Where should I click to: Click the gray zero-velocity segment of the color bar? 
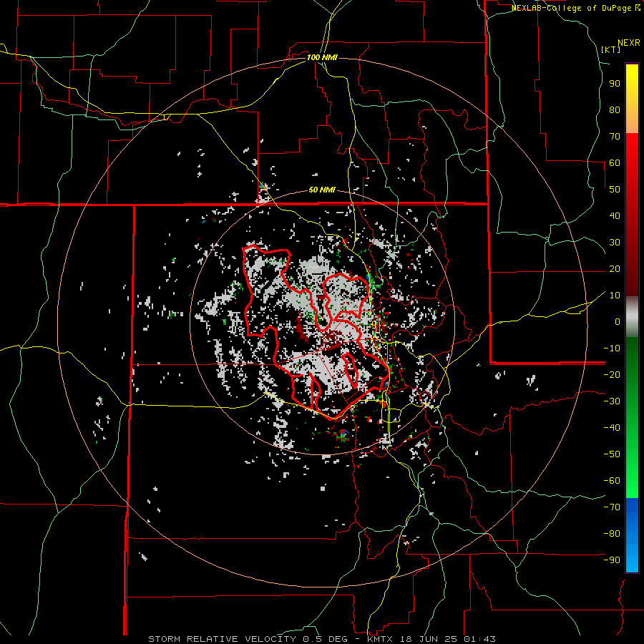point(632,317)
